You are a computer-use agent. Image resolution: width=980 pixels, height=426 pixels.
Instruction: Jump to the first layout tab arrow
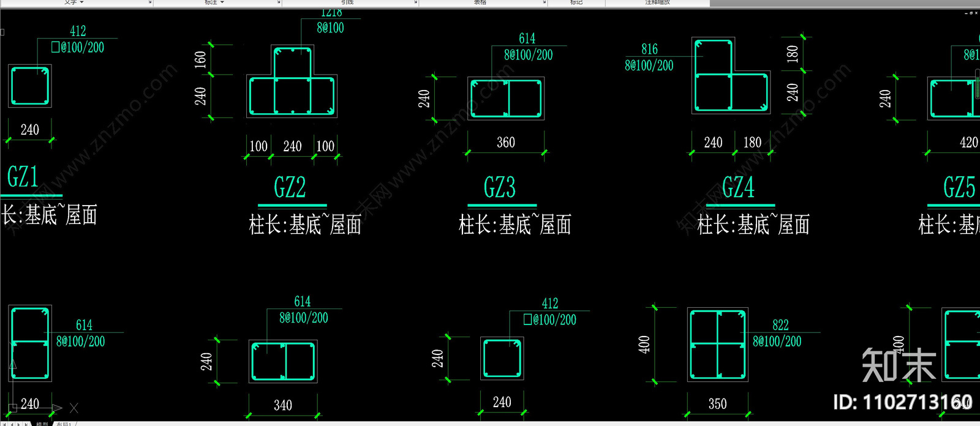[x=3, y=424]
